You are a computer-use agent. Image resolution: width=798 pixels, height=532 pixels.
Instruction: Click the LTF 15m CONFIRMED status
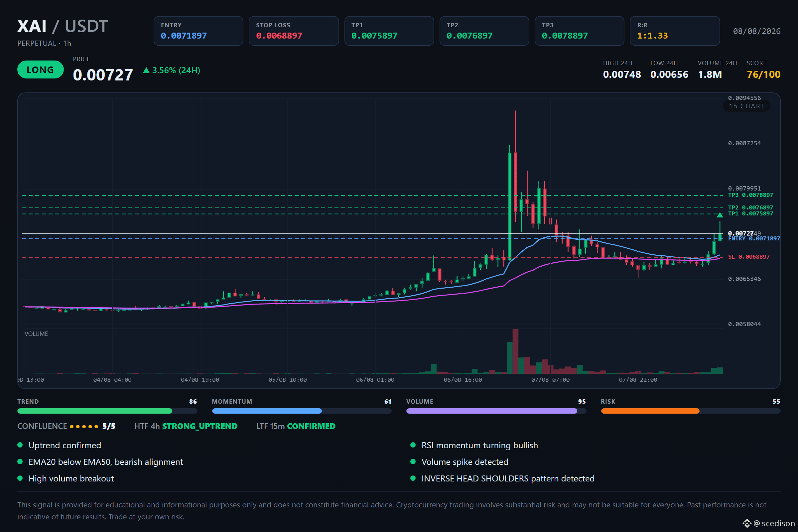[296, 426]
